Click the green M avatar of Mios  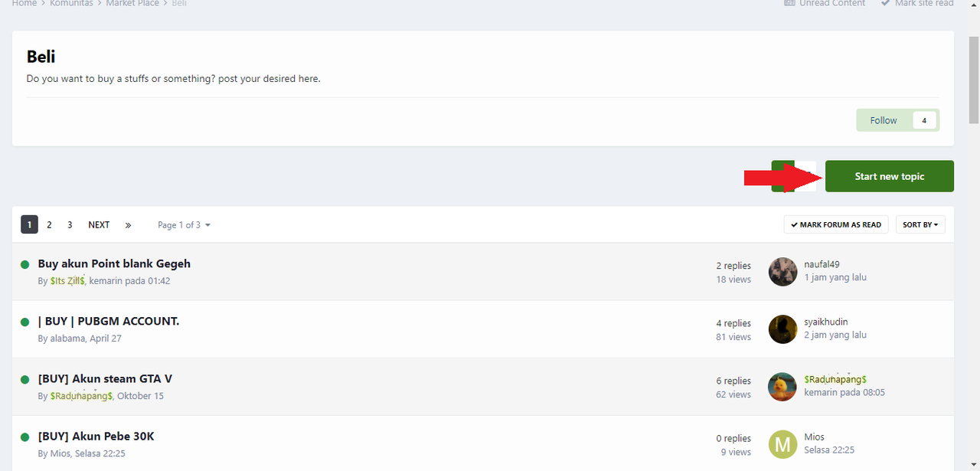point(782,444)
